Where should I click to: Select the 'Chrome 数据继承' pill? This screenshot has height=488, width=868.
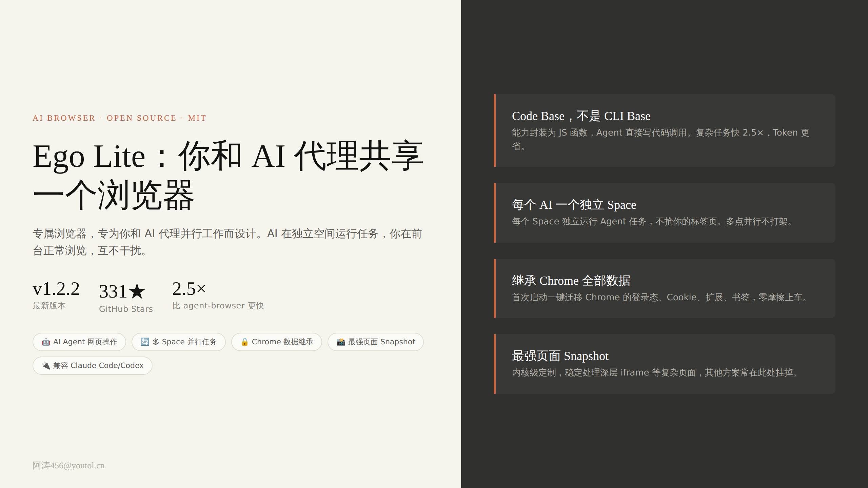277,342
